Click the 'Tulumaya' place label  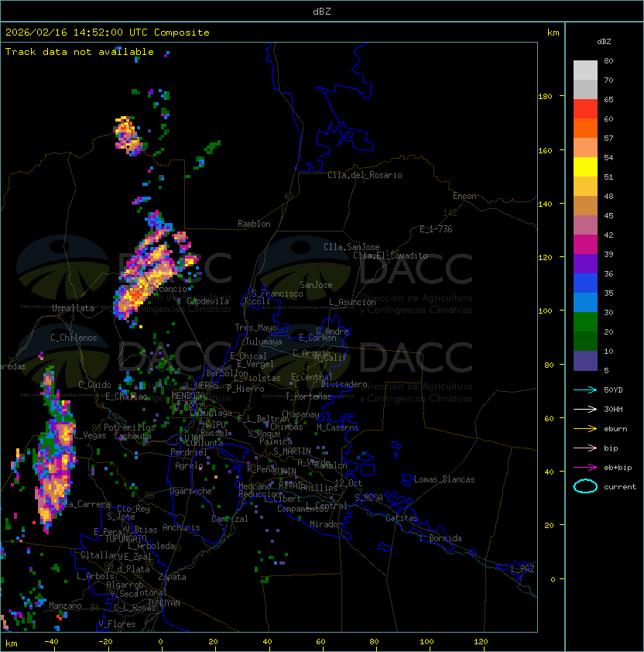click(x=264, y=341)
